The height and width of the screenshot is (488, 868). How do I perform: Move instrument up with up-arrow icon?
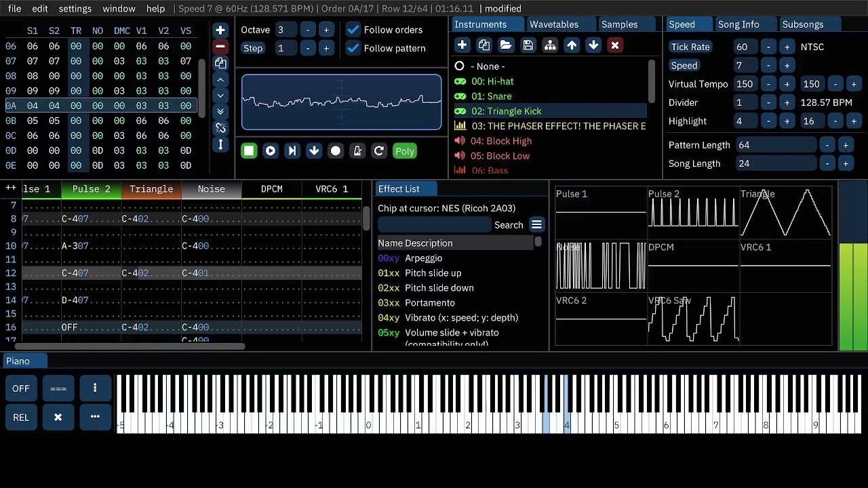pyautogui.click(x=572, y=45)
